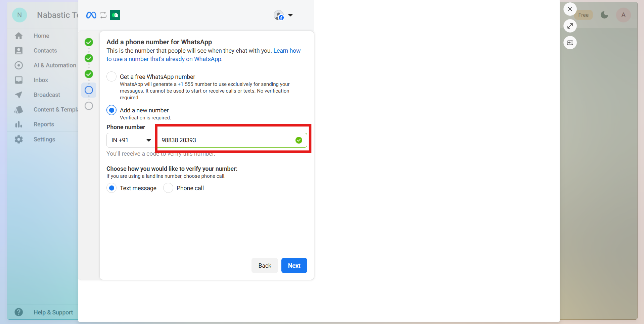Click the Nabastic workspace name
The width and height of the screenshot is (644, 324).
point(57,15)
